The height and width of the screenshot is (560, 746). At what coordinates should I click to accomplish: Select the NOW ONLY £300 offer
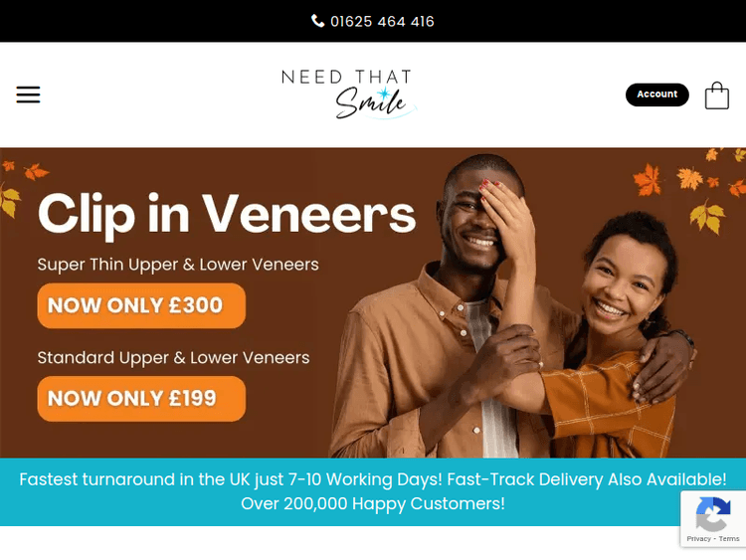(x=141, y=305)
